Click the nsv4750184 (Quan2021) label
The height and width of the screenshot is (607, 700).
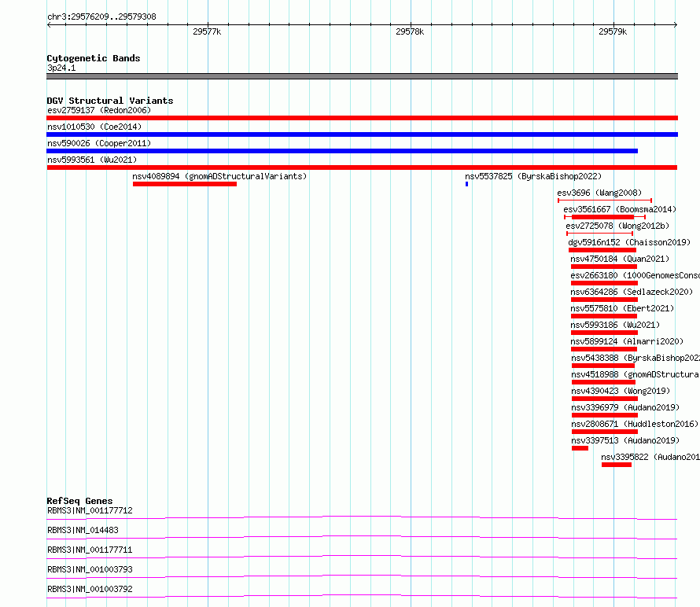point(620,259)
